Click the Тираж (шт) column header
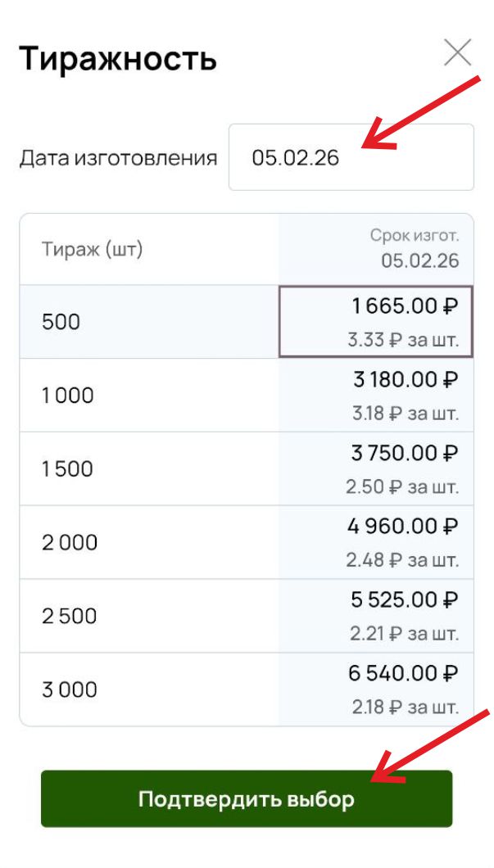Image resolution: width=494 pixels, height=868 pixels. coord(93,250)
